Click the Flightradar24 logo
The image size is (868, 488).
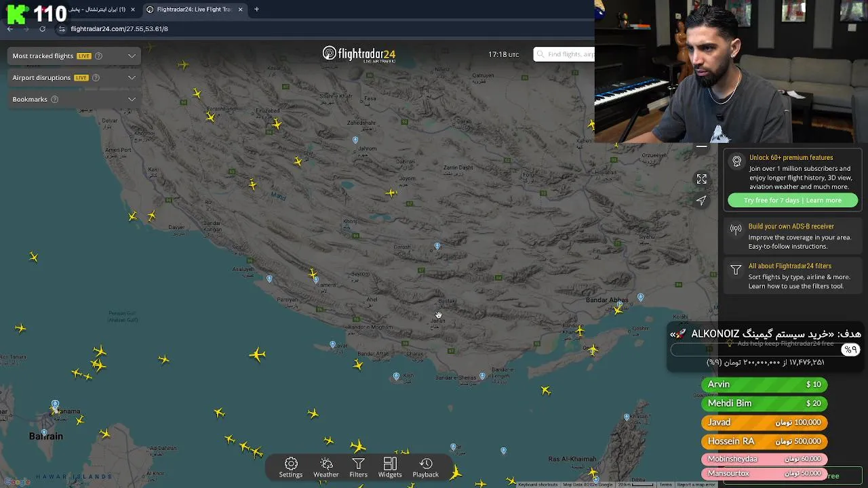tap(359, 54)
